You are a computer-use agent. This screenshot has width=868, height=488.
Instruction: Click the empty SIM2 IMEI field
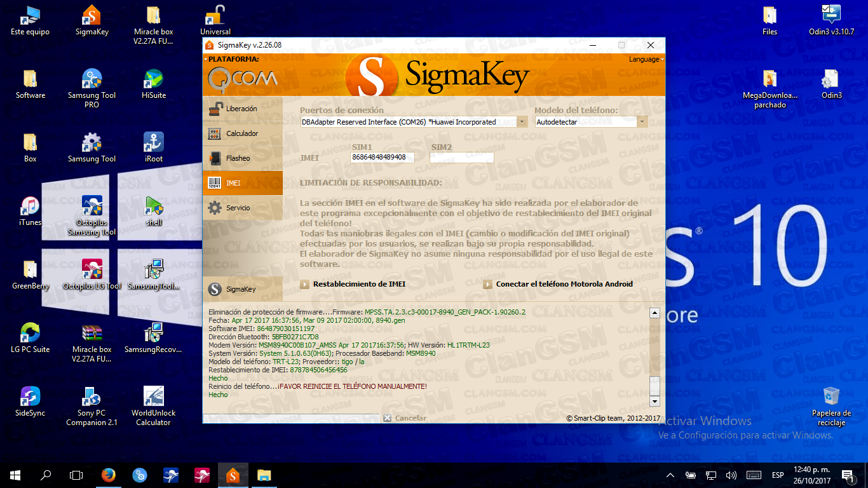click(462, 157)
